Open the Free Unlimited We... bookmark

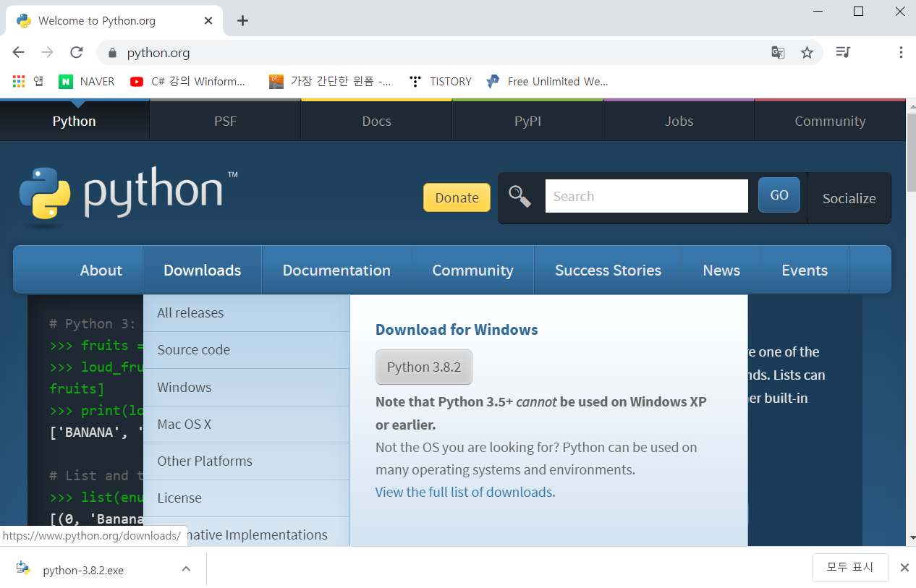547,81
